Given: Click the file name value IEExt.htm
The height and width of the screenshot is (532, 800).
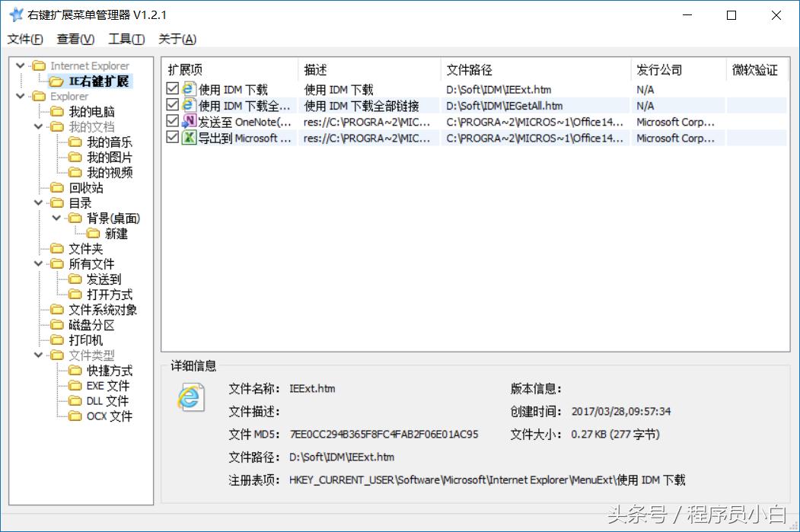Looking at the screenshot, I should pyautogui.click(x=312, y=389).
